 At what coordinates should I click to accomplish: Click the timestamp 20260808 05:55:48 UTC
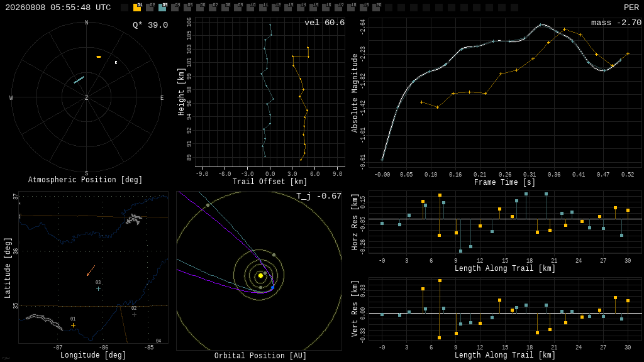pos(58,8)
